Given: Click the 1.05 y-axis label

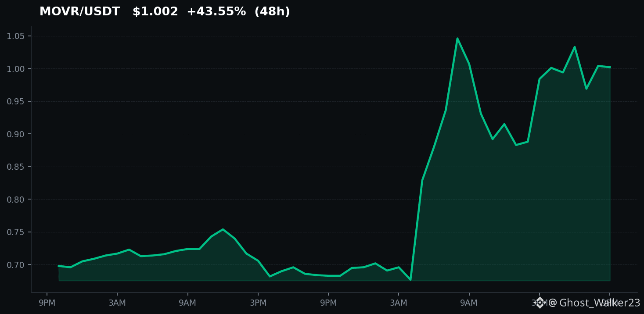Looking at the screenshot, I should click(16, 36).
